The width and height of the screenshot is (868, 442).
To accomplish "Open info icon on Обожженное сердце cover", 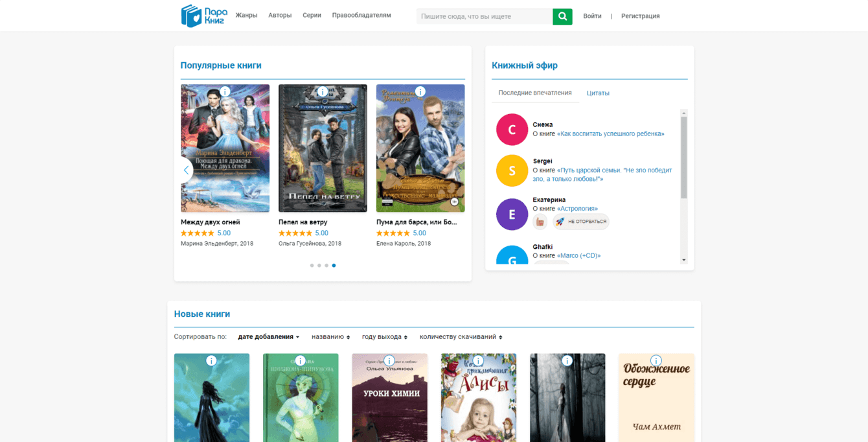I will coord(656,360).
